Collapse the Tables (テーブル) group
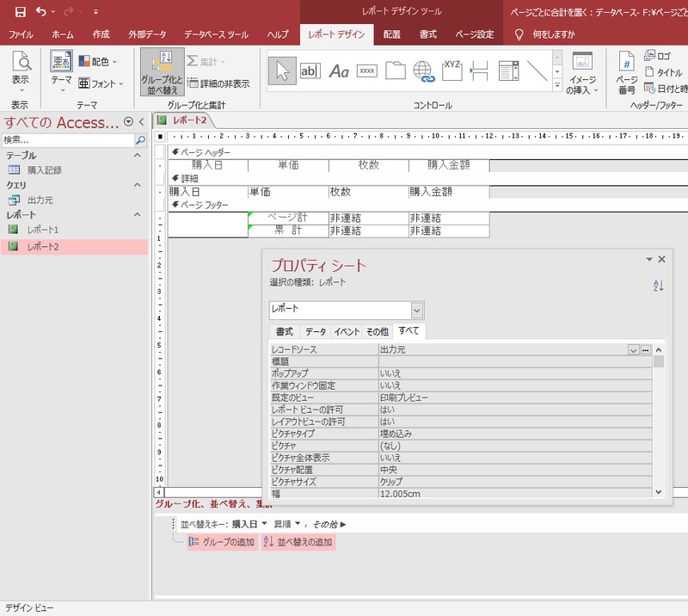 pos(138,156)
